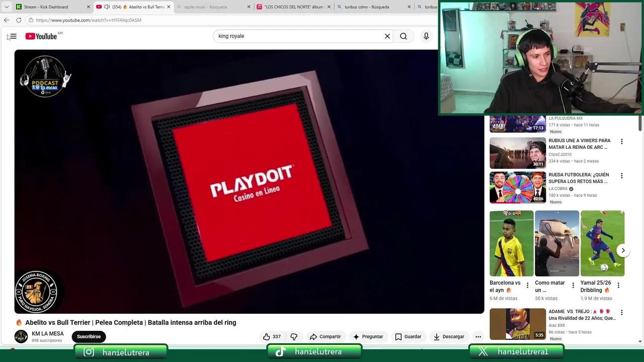This screenshot has height=362, width=644.
Task: Open 'Yamal 25/26 Dribbling' short
Action: pyautogui.click(x=602, y=243)
